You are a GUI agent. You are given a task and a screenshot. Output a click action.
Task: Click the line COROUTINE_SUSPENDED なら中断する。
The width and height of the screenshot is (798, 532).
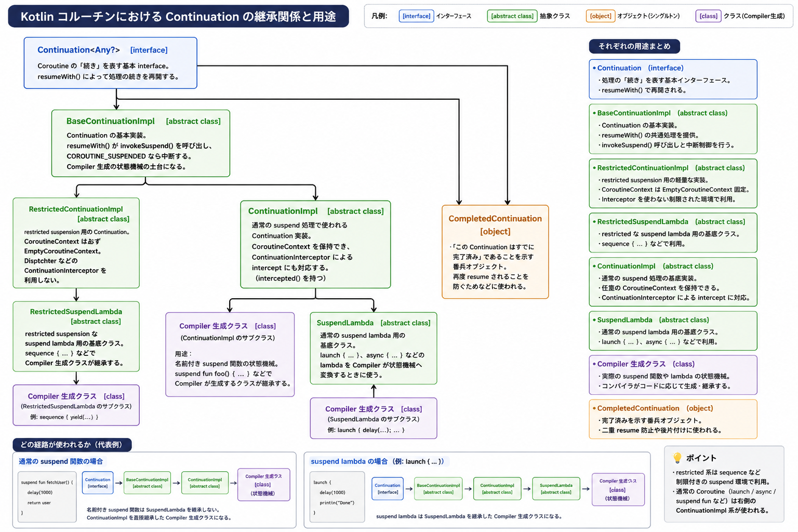click(x=130, y=156)
